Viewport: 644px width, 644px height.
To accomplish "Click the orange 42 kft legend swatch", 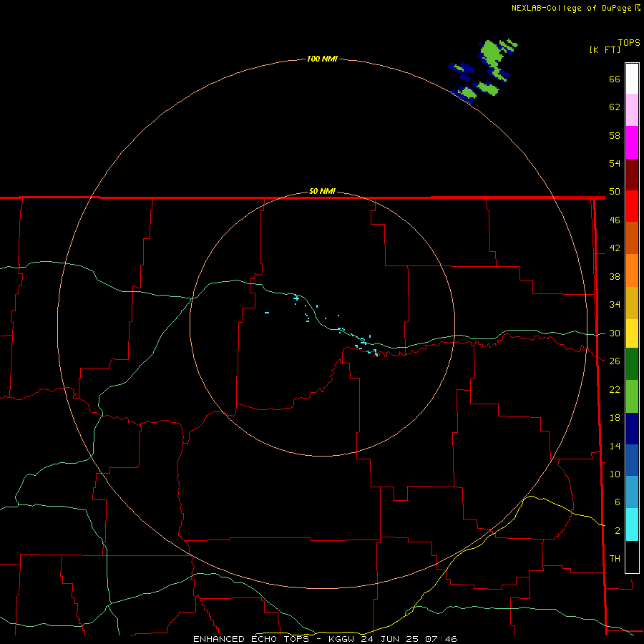I will 632,270.
